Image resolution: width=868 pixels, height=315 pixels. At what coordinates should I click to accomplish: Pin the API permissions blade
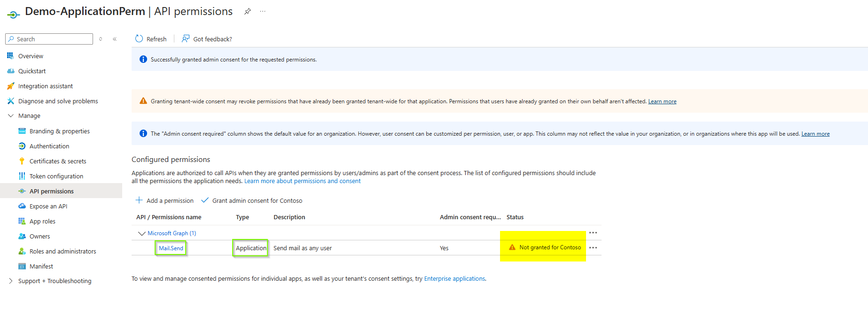coord(248,11)
